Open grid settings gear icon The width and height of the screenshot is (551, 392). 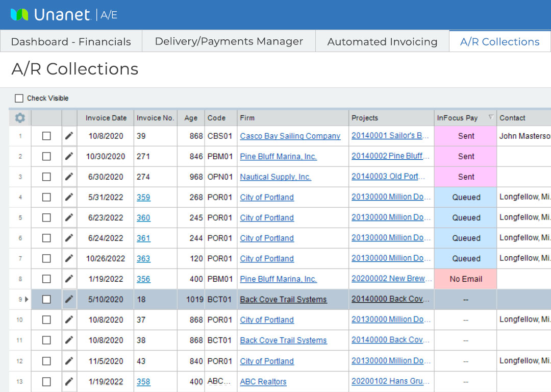pyautogui.click(x=20, y=118)
